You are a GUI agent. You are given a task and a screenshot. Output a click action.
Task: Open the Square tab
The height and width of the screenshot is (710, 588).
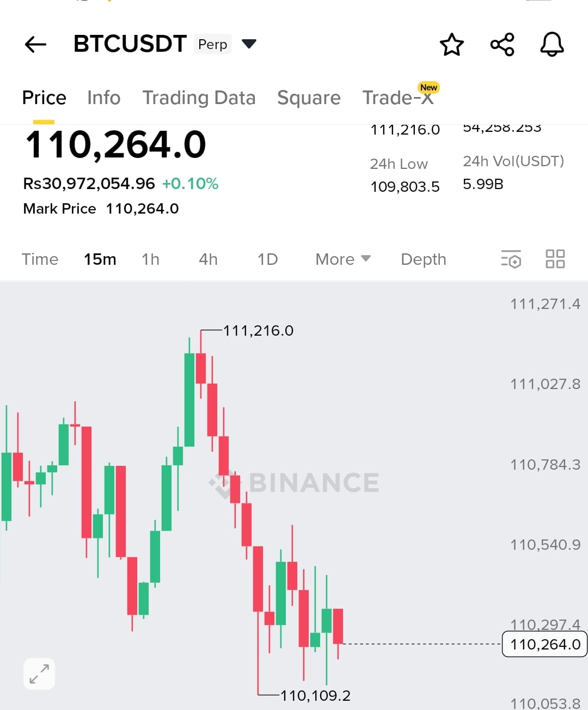point(309,98)
